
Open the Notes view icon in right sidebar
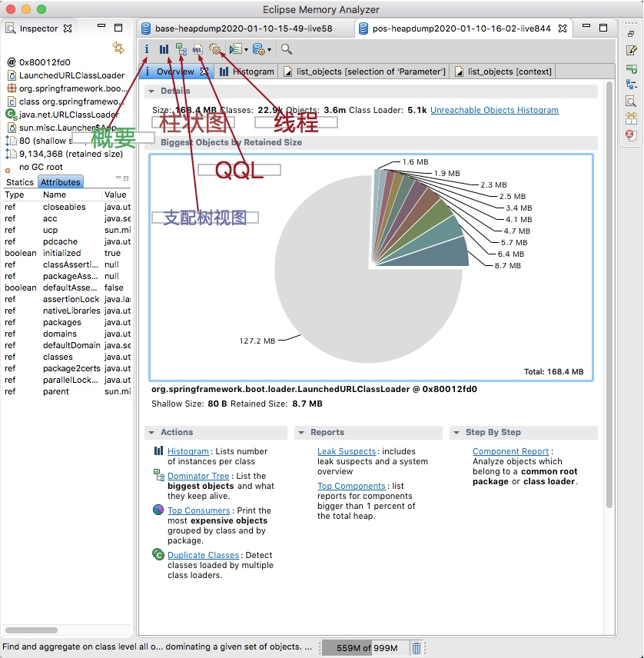tap(631, 51)
